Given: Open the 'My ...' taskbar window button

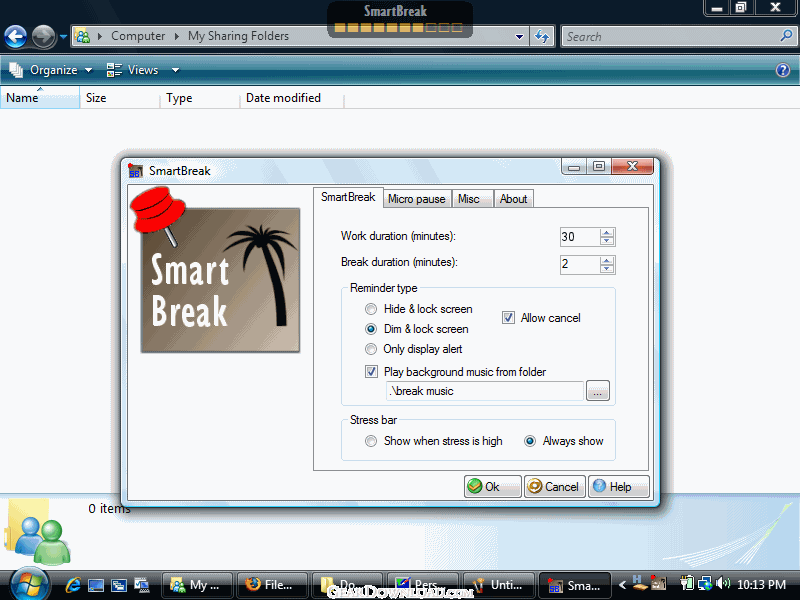Looking at the screenshot, I should click(197, 585).
